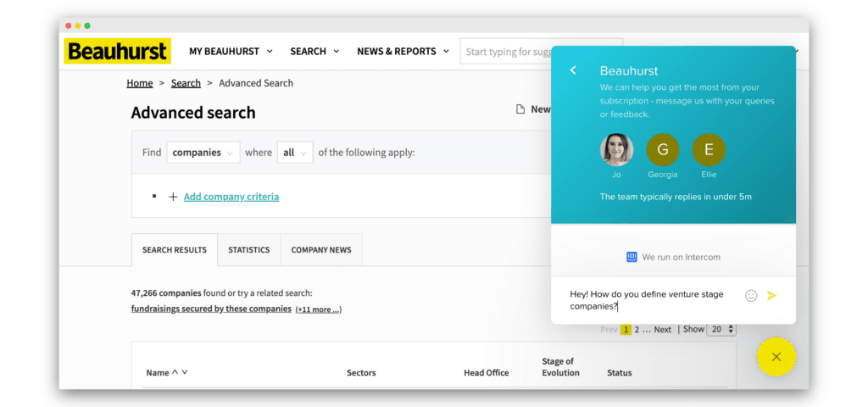Expand the companies dropdown
The image size is (868, 407).
point(203,153)
